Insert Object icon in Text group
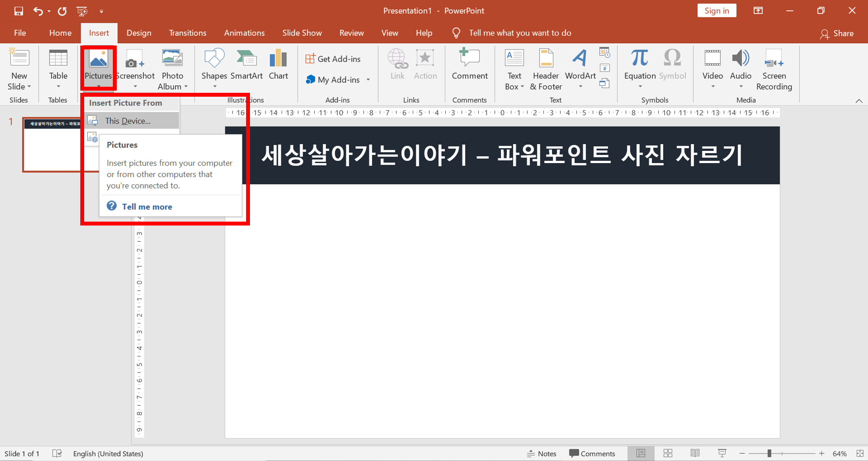 click(x=605, y=83)
